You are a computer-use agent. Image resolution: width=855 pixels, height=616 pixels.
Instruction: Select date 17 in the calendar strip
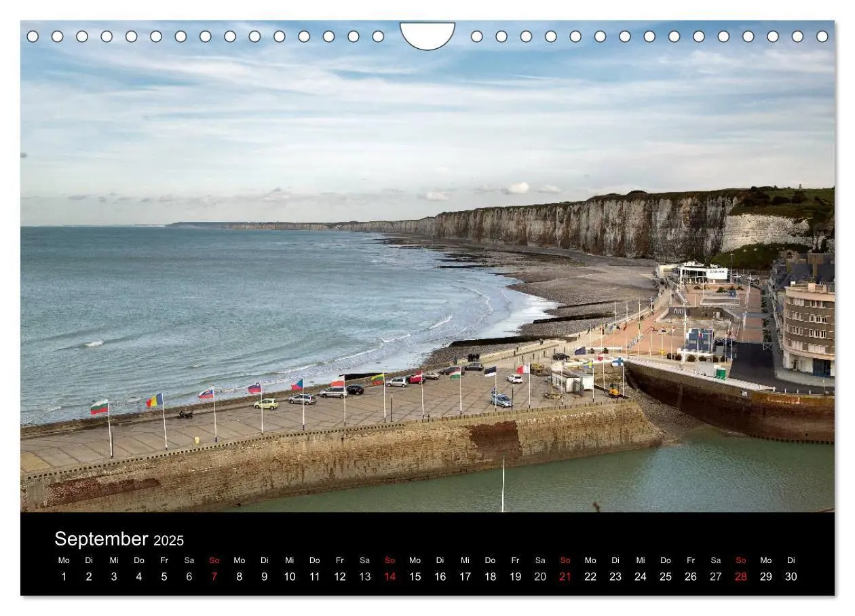(x=465, y=577)
